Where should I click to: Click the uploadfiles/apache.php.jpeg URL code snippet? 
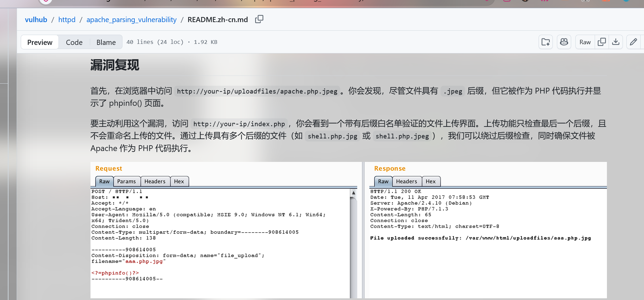[257, 91]
